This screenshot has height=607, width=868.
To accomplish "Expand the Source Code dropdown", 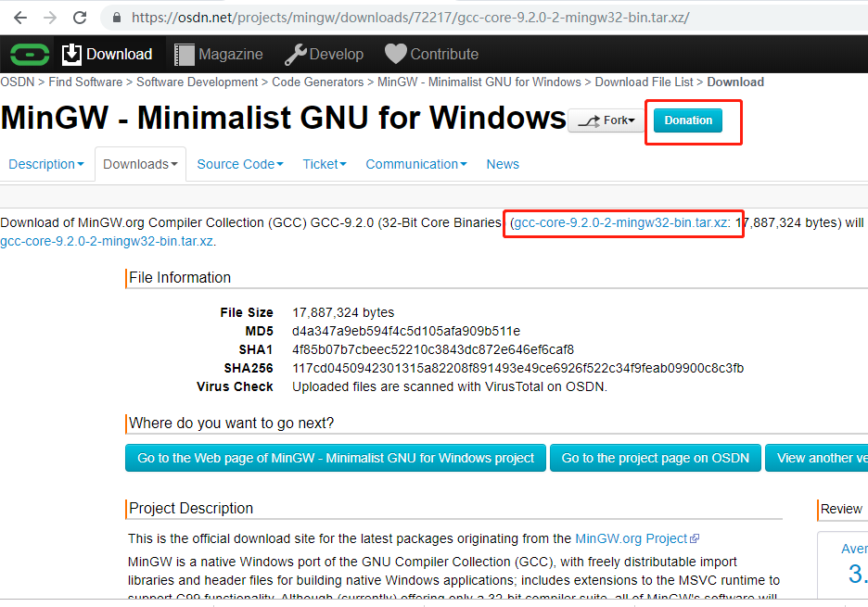I will [239, 164].
